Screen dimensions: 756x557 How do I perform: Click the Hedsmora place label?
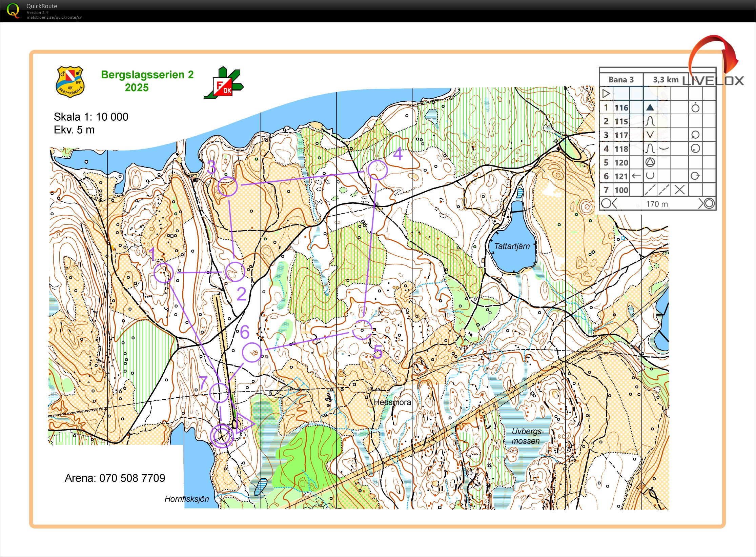tap(392, 402)
